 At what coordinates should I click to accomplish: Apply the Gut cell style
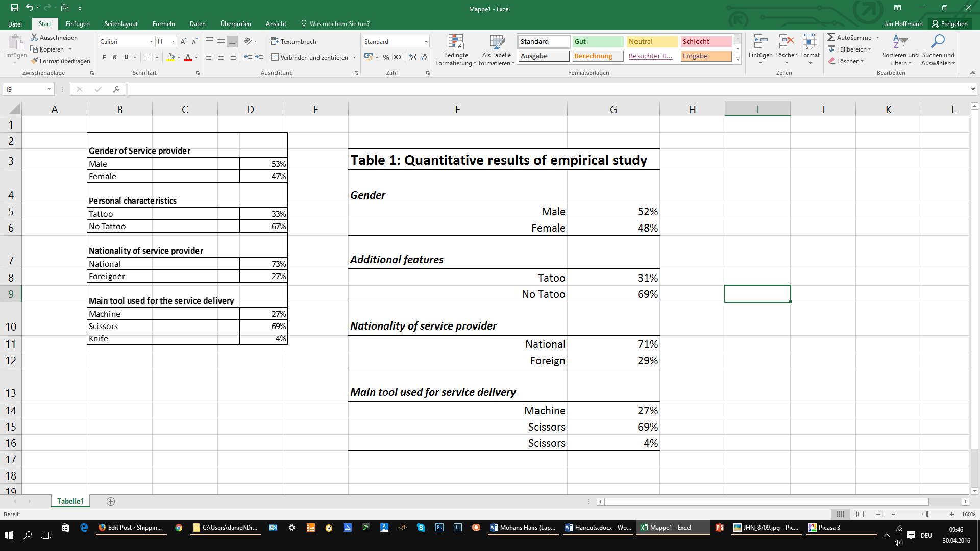coord(598,41)
